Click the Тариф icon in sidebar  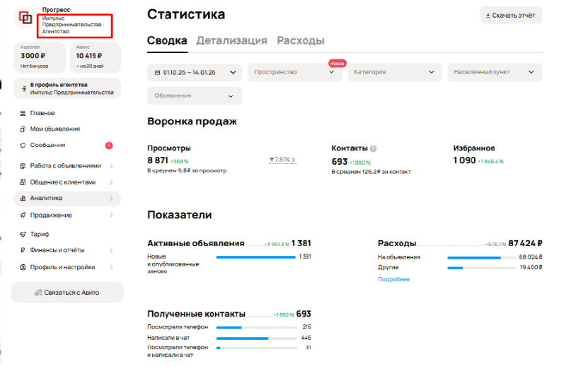click(x=23, y=234)
